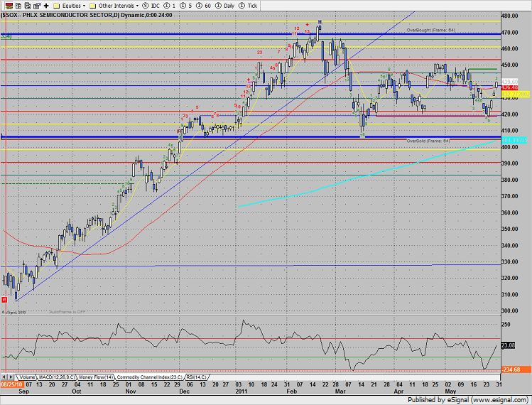This screenshot has width=532, height=405.
Task: Click the Equities folder icon
Action: (x=57, y=6)
